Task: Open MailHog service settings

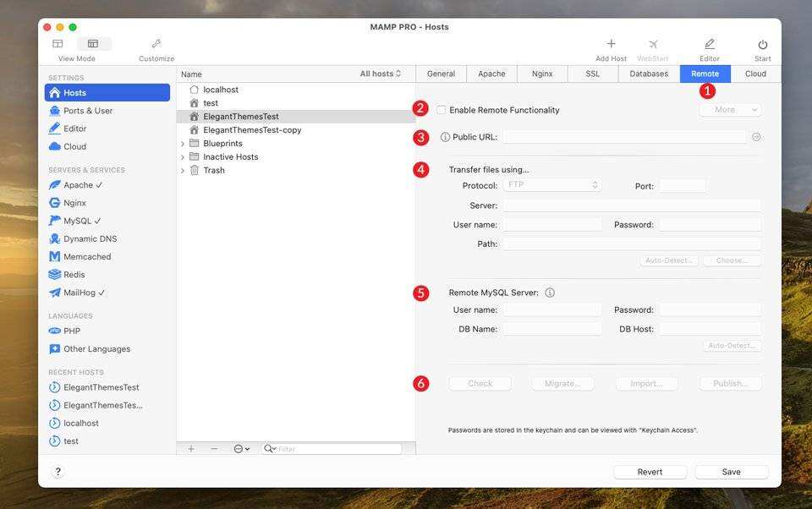Action: click(83, 293)
